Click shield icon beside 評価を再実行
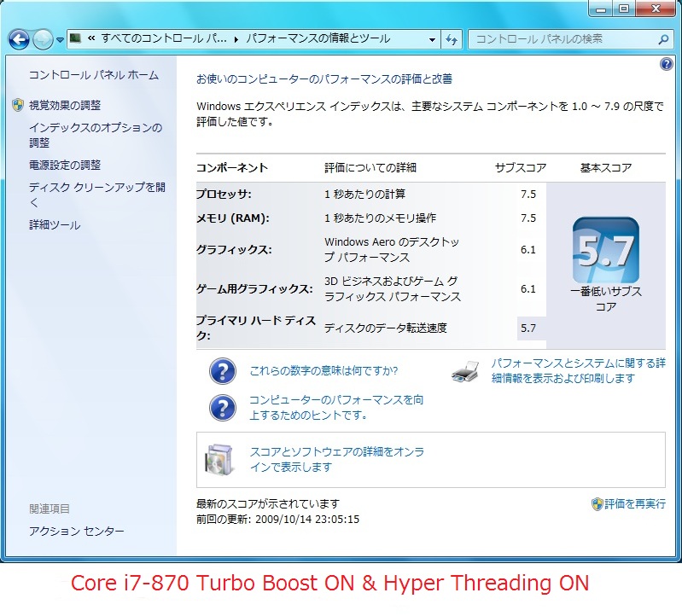Viewport: 682px width, 616px height. [x=597, y=504]
